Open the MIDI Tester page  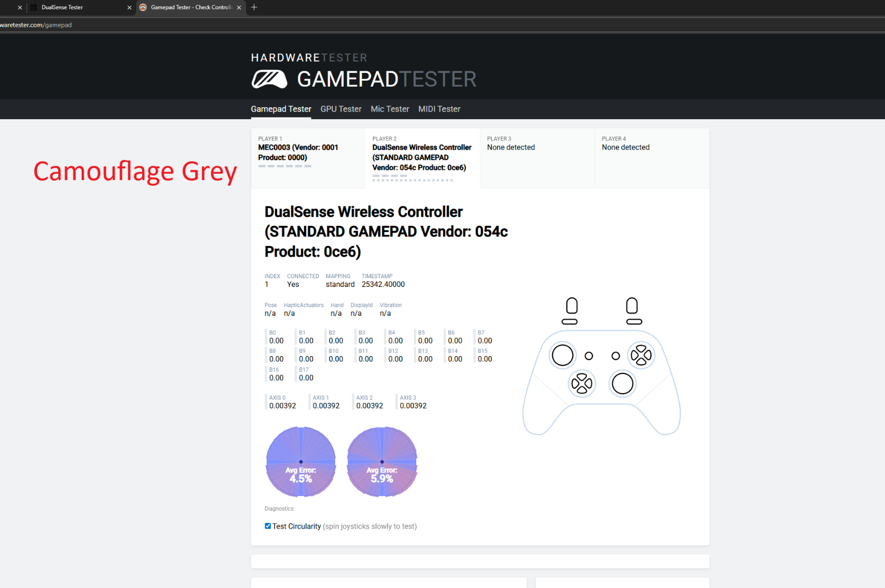pos(440,109)
